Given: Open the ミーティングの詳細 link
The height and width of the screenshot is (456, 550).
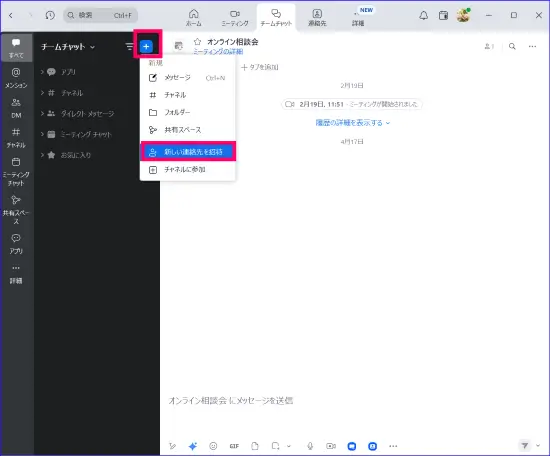Looking at the screenshot, I should pos(218,52).
